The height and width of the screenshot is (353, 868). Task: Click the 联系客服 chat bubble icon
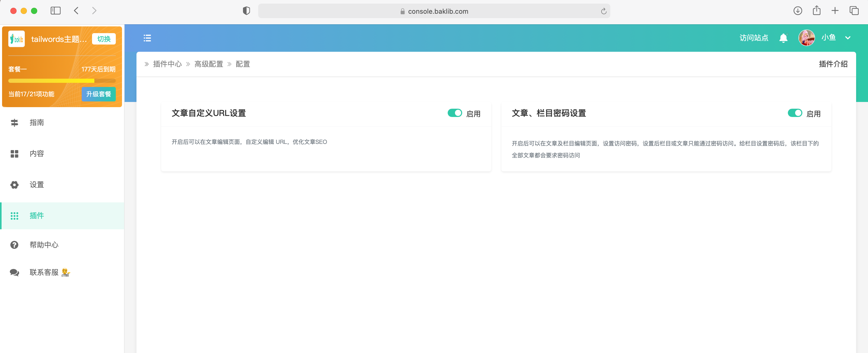pos(14,273)
